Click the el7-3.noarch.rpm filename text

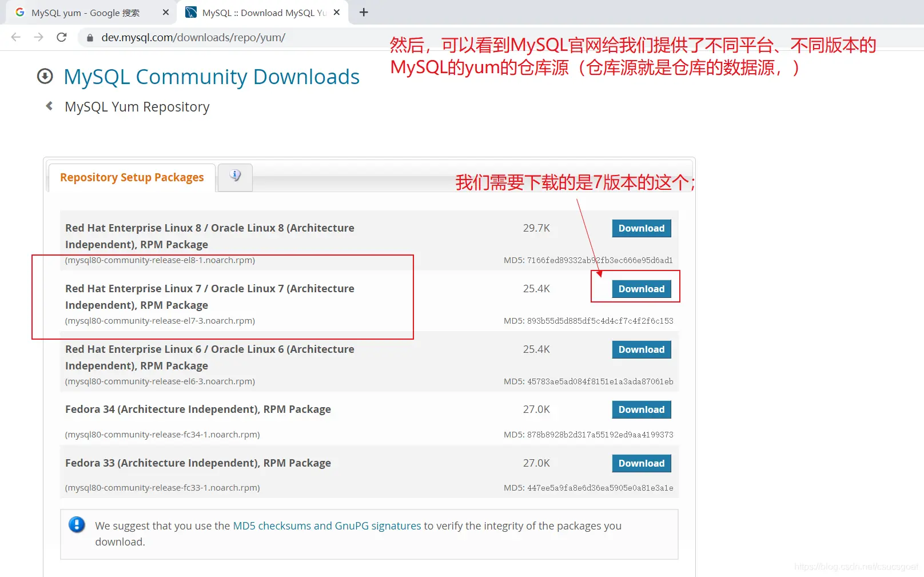(160, 321)
